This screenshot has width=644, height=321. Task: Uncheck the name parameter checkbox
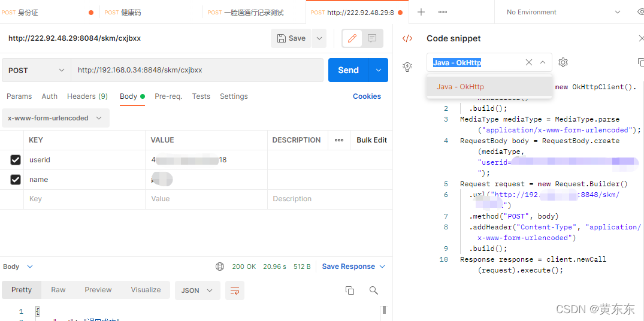pos(16,180)
